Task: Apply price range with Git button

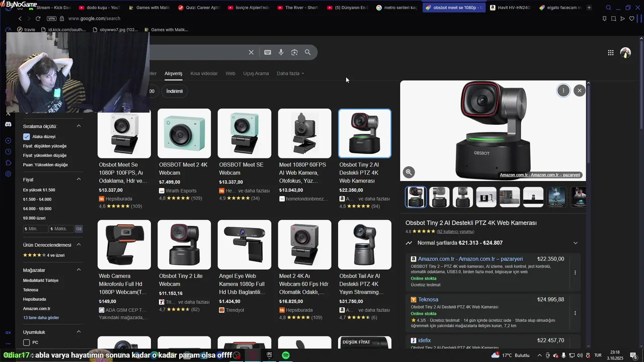Action: pos(79,229)
